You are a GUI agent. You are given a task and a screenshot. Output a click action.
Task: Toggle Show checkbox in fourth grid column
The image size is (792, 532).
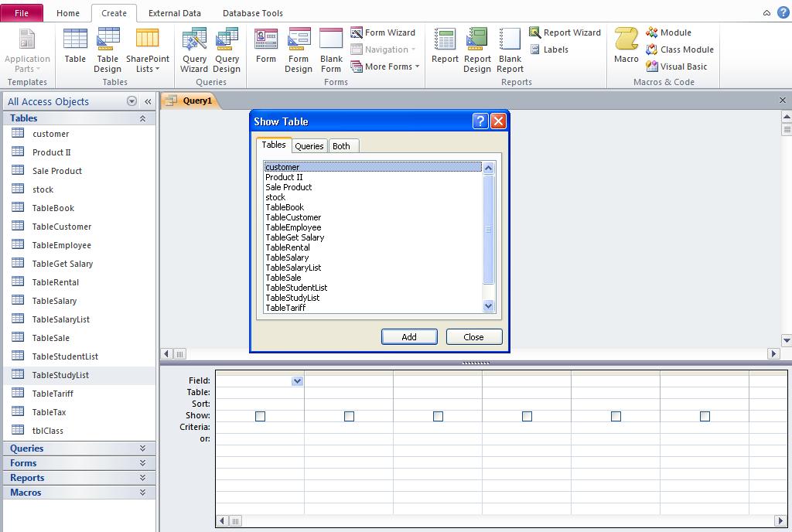(527, 417)
